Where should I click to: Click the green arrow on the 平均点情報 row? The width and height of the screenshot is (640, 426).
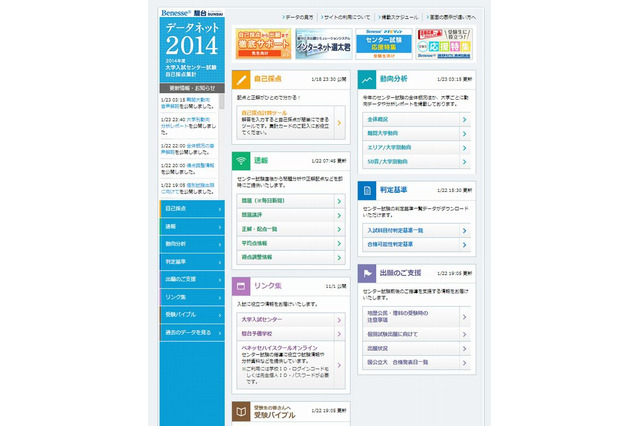tap(339, 244)
